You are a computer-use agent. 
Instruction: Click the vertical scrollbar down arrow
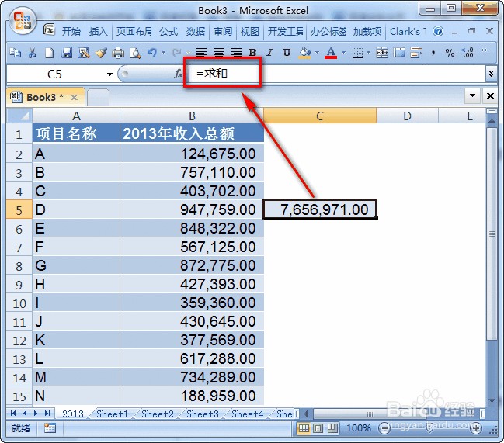click(491, 400)
